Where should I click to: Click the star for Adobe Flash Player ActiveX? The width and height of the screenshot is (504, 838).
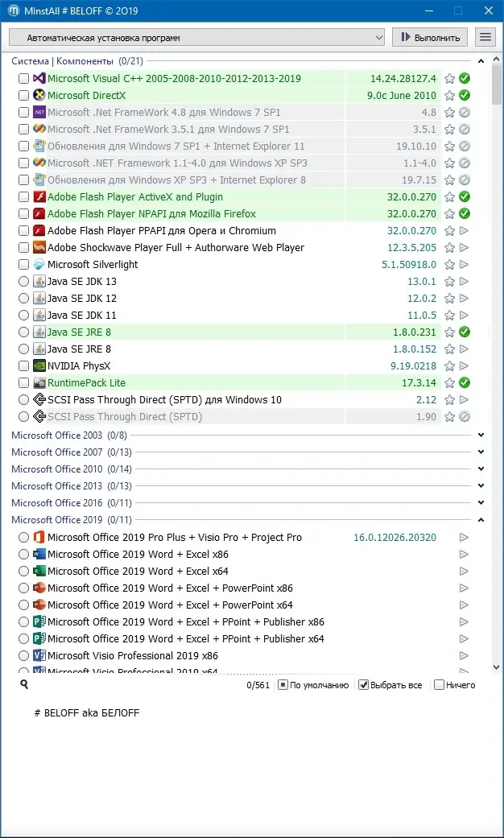[x=449, y=196]
